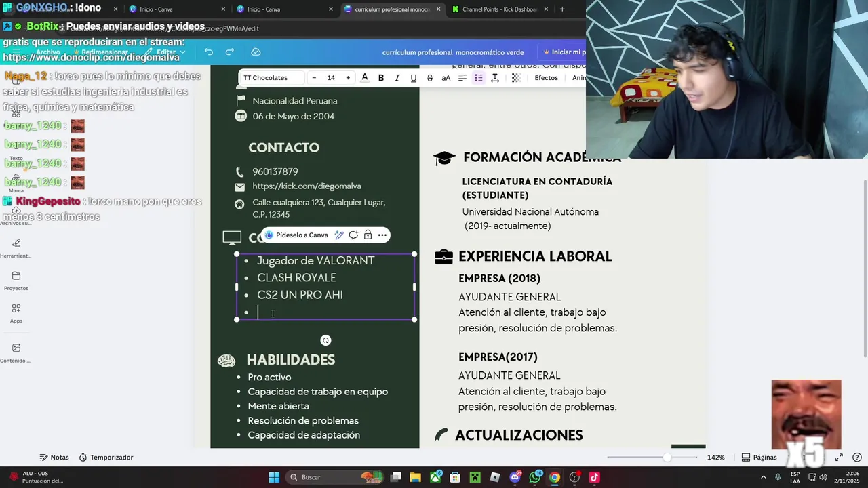Open the Editar dropdown
868x488 pixels.
tap(166, 52)
